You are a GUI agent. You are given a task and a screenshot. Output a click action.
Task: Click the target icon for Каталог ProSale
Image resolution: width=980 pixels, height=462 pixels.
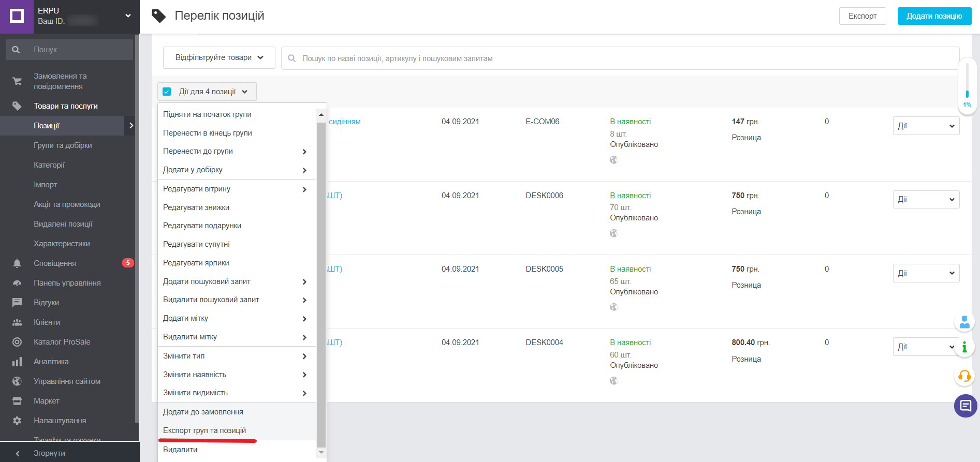pos(17,342)
